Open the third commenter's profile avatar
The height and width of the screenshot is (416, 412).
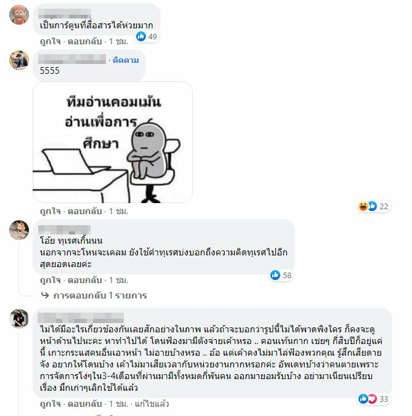pos(19,230)
